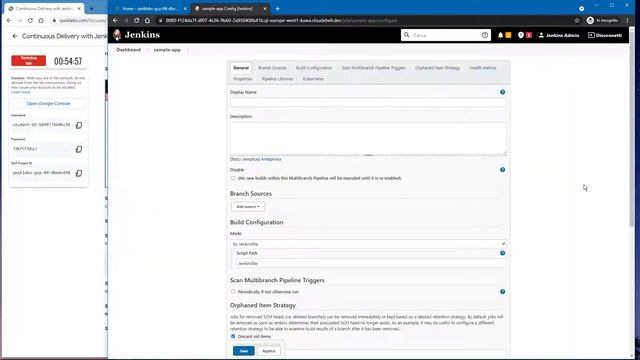Click the Disconnetti logout link
Viewport: 640px width, 360px height.
(x=605, y=36)
